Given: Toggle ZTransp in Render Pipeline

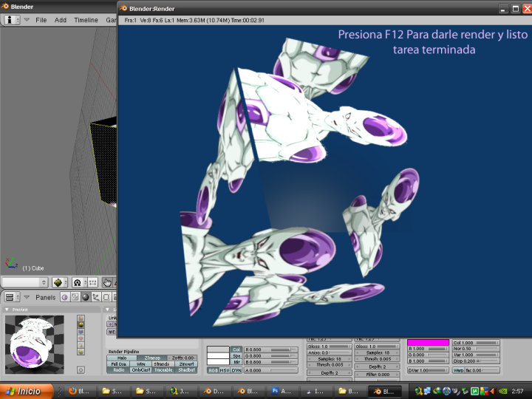Looking at the screenshot, I should click(152, 358).
